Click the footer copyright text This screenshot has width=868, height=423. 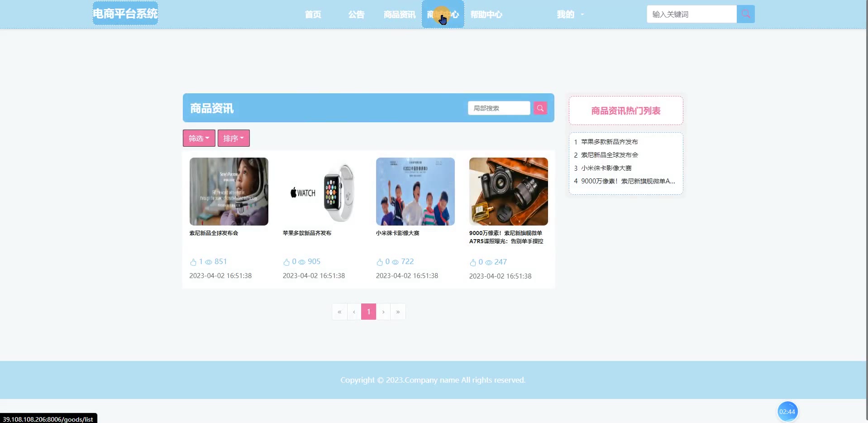coord(433,380)
